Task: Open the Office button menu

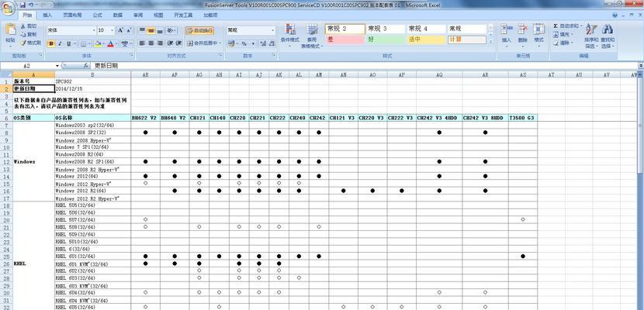Action: coord(9,8)
